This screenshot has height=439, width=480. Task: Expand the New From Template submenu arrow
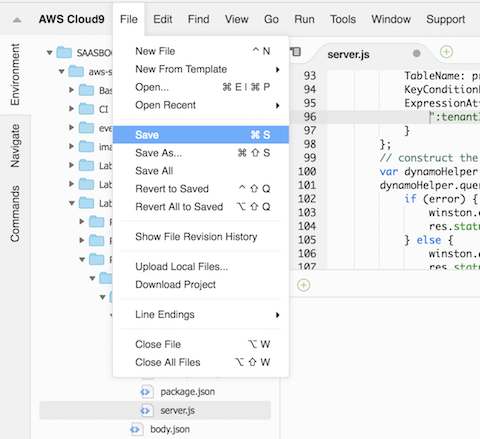click(x=277, y=70)
